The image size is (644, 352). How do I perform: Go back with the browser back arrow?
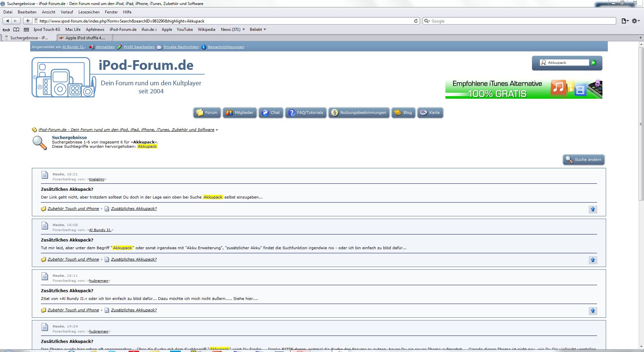click(x=7, y=21)
